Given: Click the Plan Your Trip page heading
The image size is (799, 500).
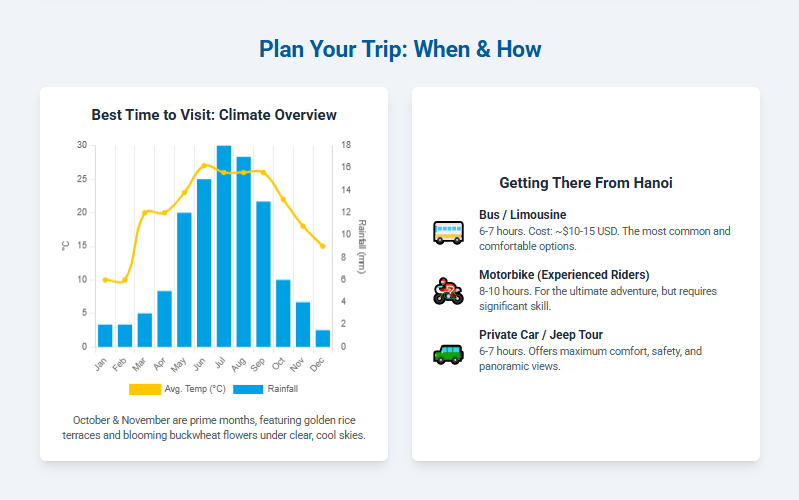Looking at the screenshot, I should [400, 49].
